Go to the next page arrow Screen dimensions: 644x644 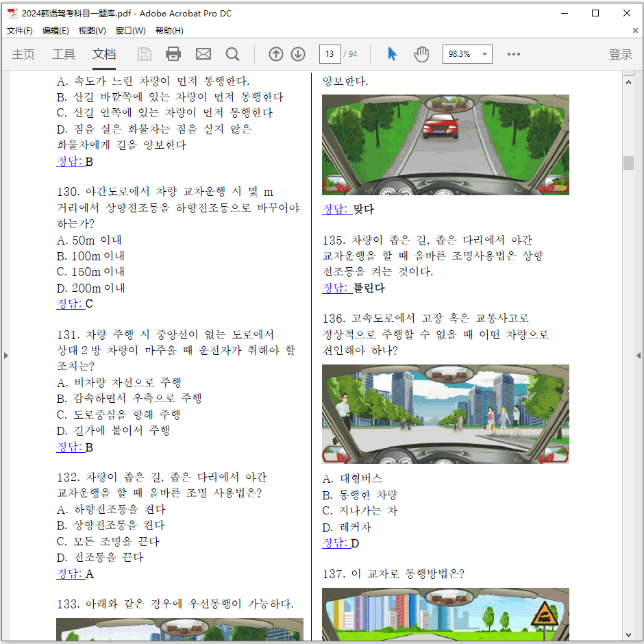[298, 54]
